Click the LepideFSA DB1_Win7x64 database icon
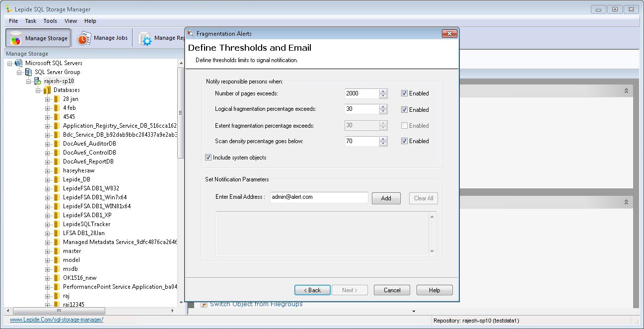The width and height of the screenshot is (644, 329). click(57, 197)
